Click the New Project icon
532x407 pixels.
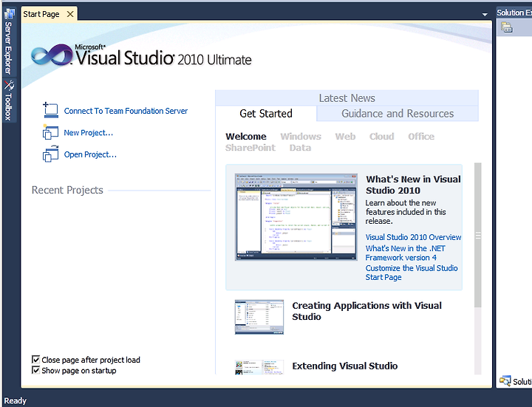point(50,132)
